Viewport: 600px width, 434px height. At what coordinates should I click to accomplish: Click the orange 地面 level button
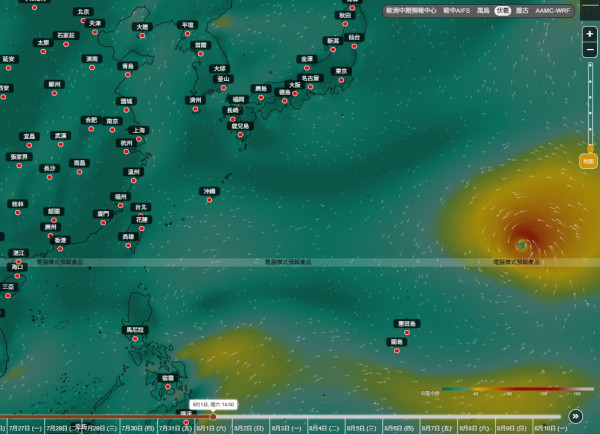(x=588, y=161)
